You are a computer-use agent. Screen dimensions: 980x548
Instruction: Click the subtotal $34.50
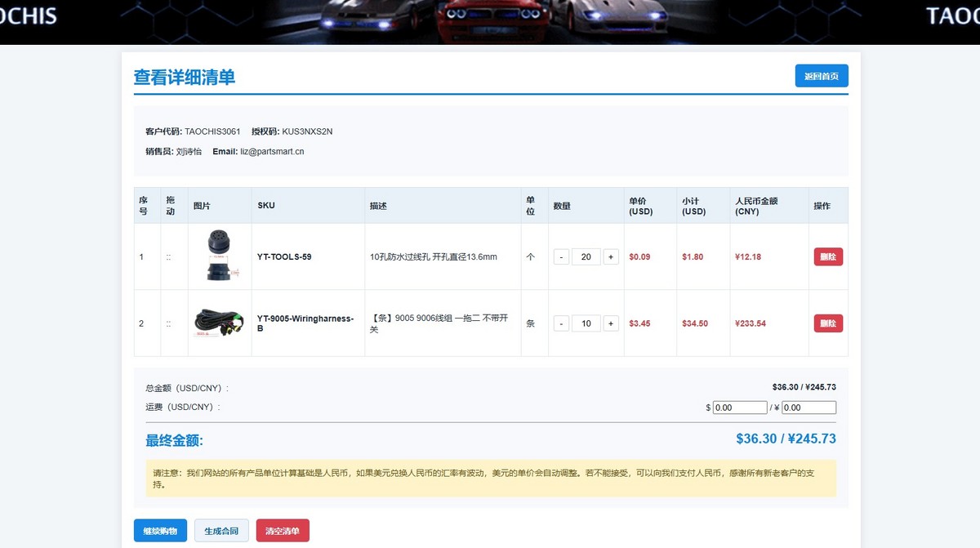point(695,323)
